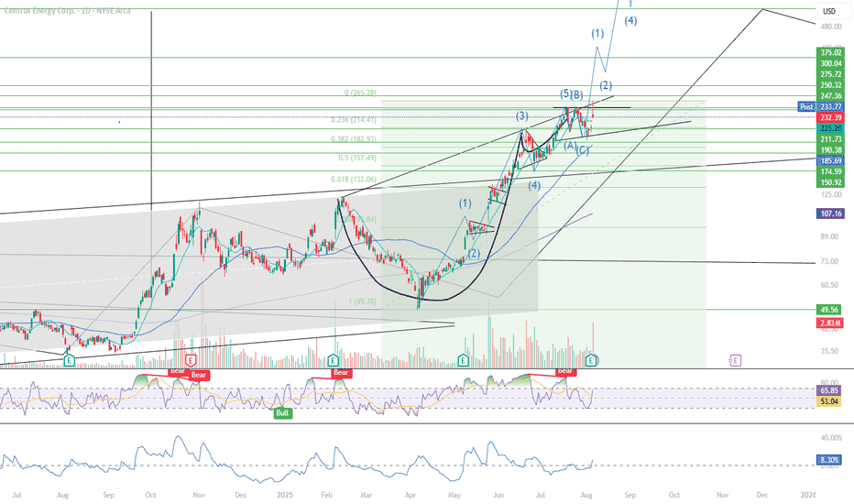Screen dimensions: 854x504
Task: Click the 174.59 level label
Action: tap(830, 172)
